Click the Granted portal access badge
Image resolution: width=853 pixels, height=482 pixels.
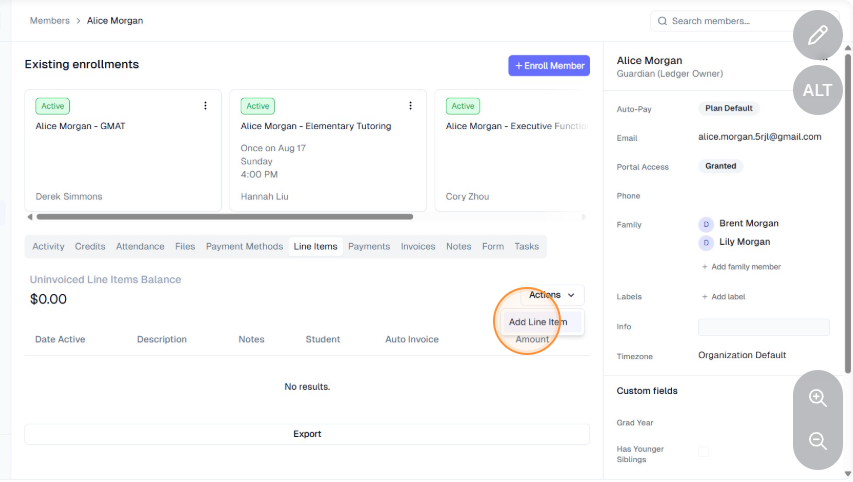click(x=720, y=166)
